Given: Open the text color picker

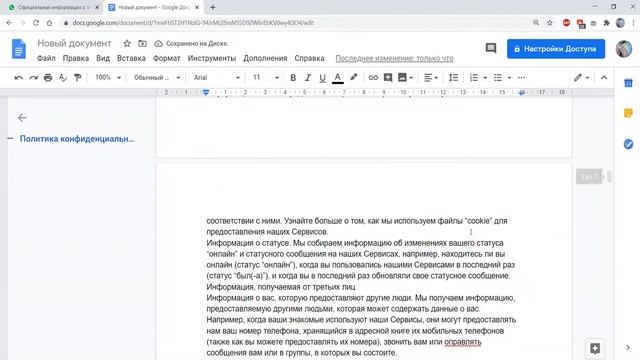Looking at the screenshot, I should (338, 78).
